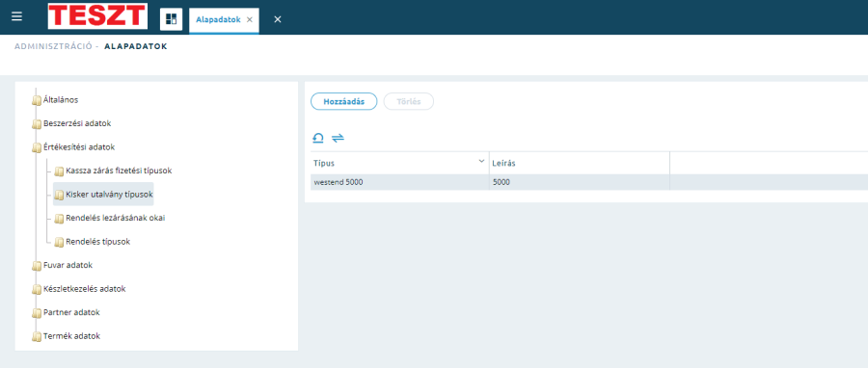Viewport: 868px width, 368px height.
Task: Click the refresh arrow icon above the table
Action: coord(317,138)
